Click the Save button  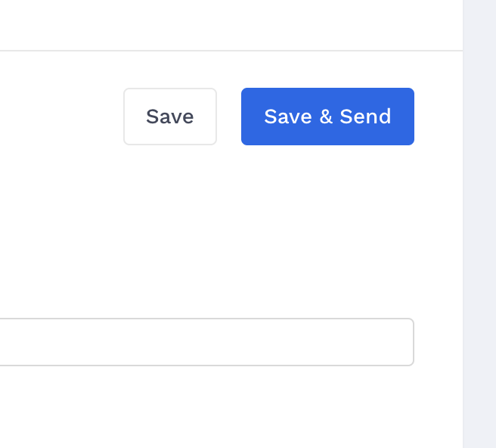pos(170,117)
